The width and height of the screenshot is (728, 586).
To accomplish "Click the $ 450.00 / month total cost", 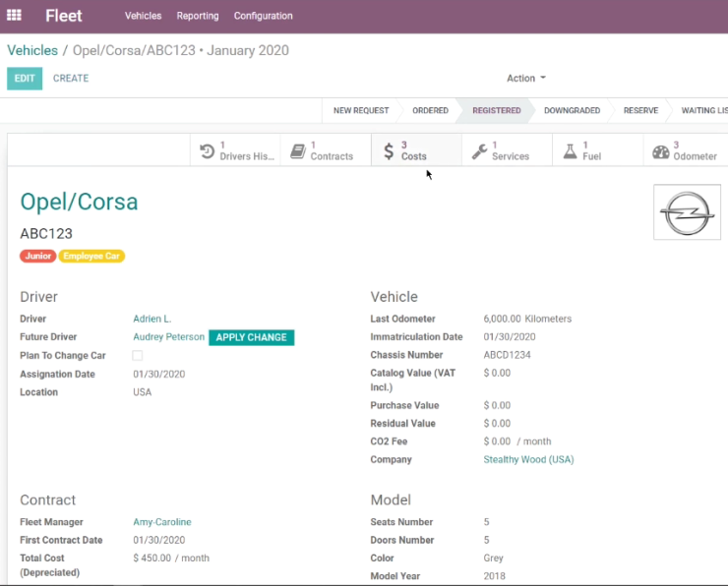I will pos(171,558).
